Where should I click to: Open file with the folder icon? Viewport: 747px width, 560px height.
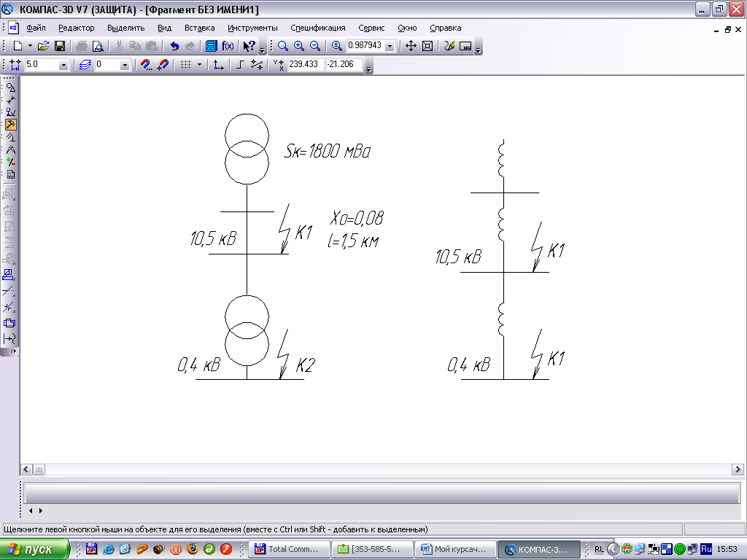pos(44,46)
